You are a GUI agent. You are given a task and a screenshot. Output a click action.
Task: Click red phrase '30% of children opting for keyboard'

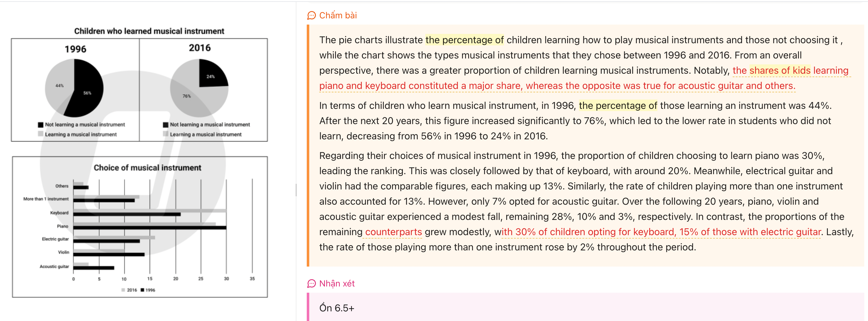(x=596, y=232)
